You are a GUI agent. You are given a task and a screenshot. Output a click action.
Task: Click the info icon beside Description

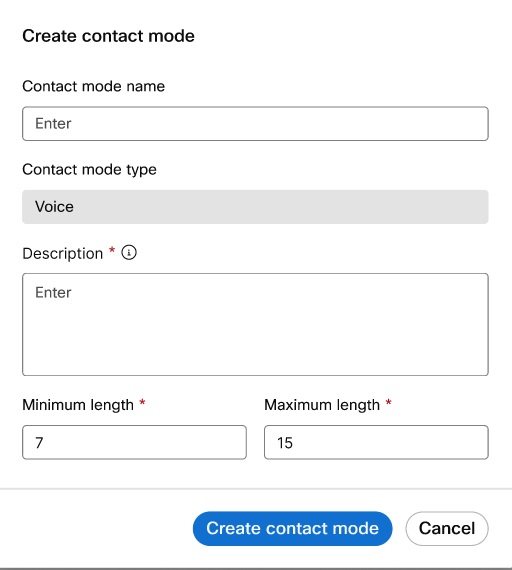tap(129, 252)
